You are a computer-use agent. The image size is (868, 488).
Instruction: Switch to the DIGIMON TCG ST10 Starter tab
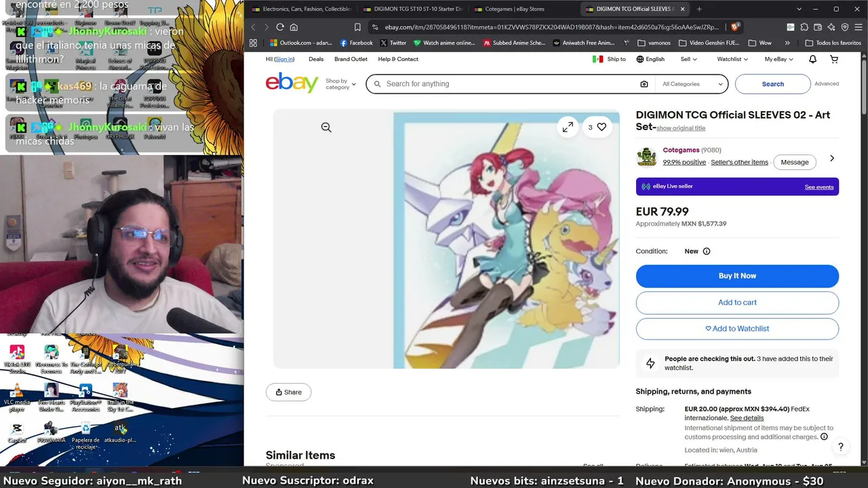click(x=413, y=9)
